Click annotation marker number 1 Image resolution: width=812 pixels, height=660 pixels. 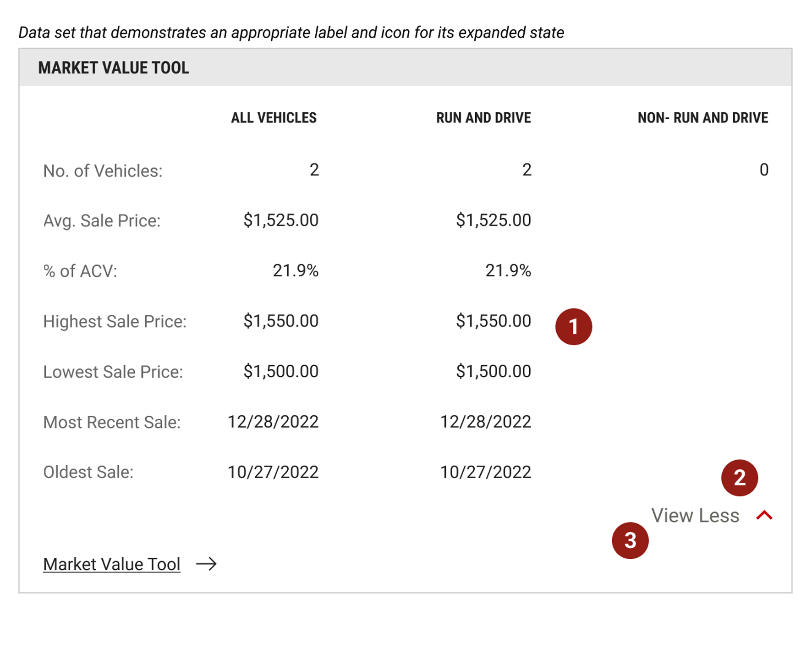click(x=573, y=327)
